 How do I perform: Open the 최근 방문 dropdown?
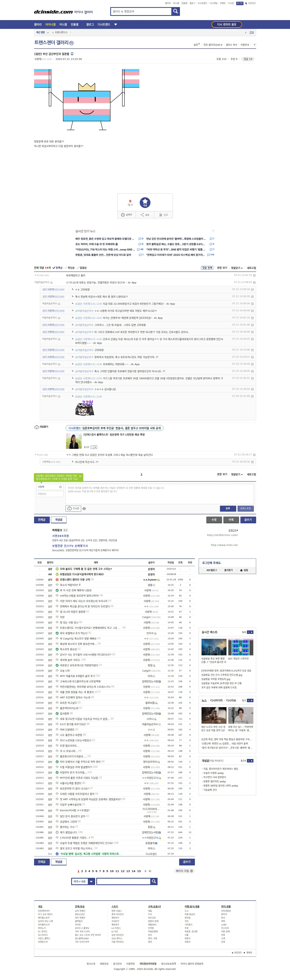[x=48, y=32]
